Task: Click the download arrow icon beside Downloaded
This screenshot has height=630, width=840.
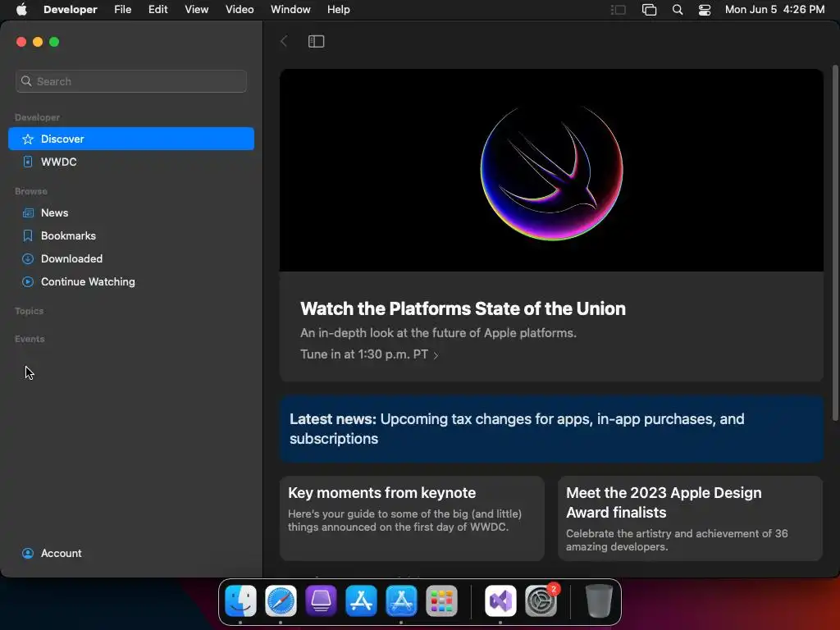Action: coord(28,258)
